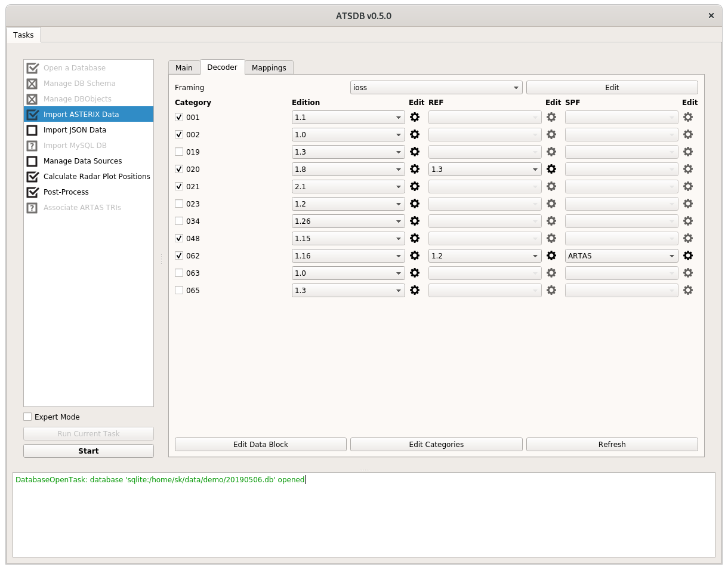The width and height of the screenshot is (728, 570).
Task: Uncheck category 001 checkbox
Action: [x=179, y=118]
